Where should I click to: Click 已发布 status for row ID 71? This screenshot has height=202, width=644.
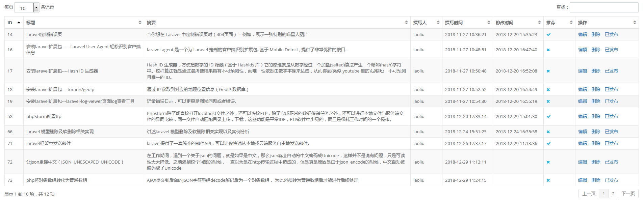(611, 143)
